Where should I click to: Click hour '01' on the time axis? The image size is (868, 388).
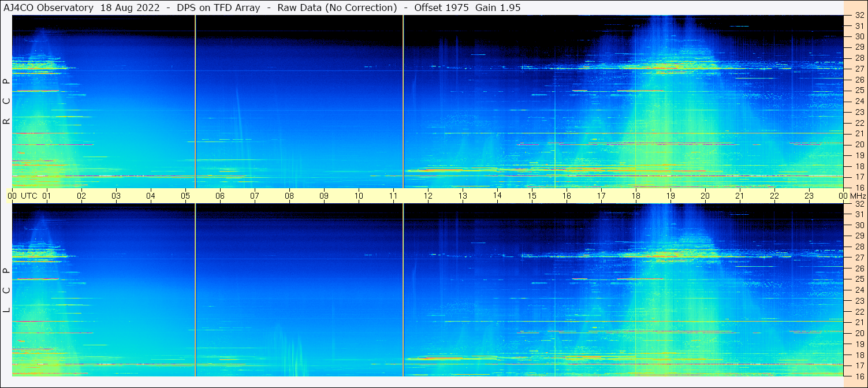pos(47,196)
